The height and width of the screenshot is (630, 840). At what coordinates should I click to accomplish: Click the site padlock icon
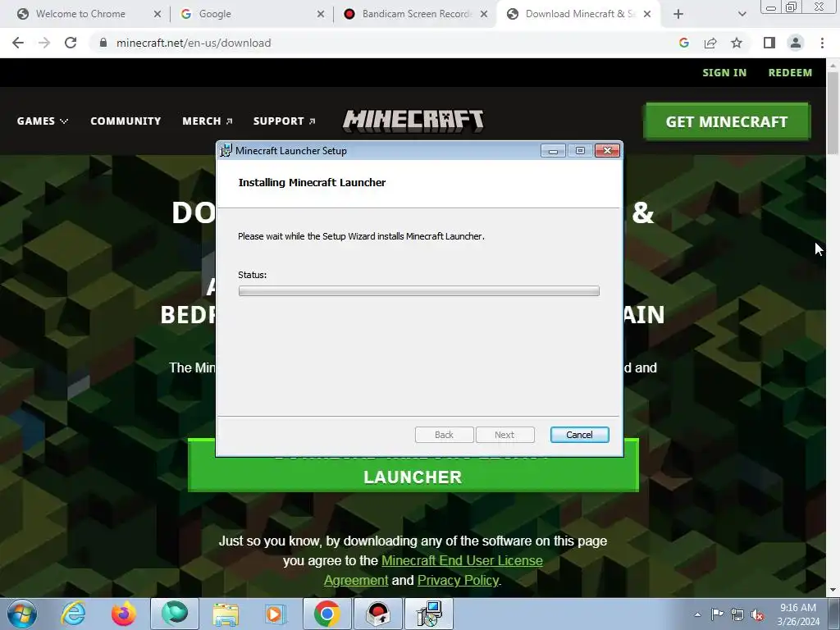tap(103, 43)
